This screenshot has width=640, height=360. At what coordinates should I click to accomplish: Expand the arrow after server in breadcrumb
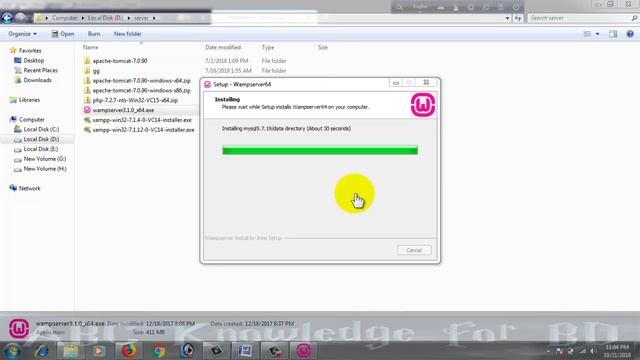[x=154, y=18]
